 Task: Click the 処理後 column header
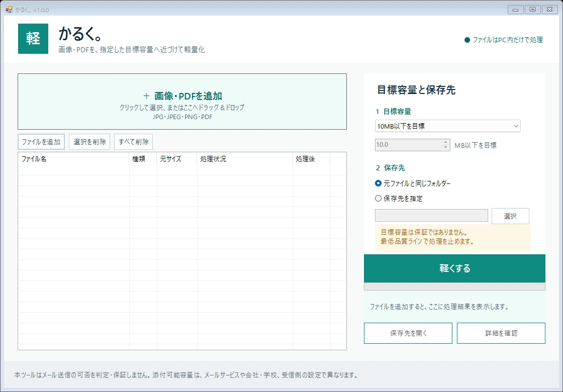[x=311, y=159]
